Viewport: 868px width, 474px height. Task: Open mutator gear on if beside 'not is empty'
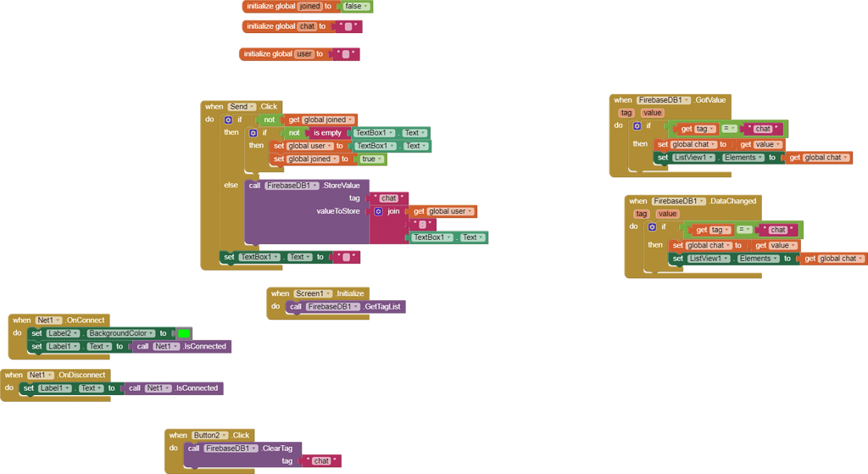pyautogui.click(x=253, y=133)
